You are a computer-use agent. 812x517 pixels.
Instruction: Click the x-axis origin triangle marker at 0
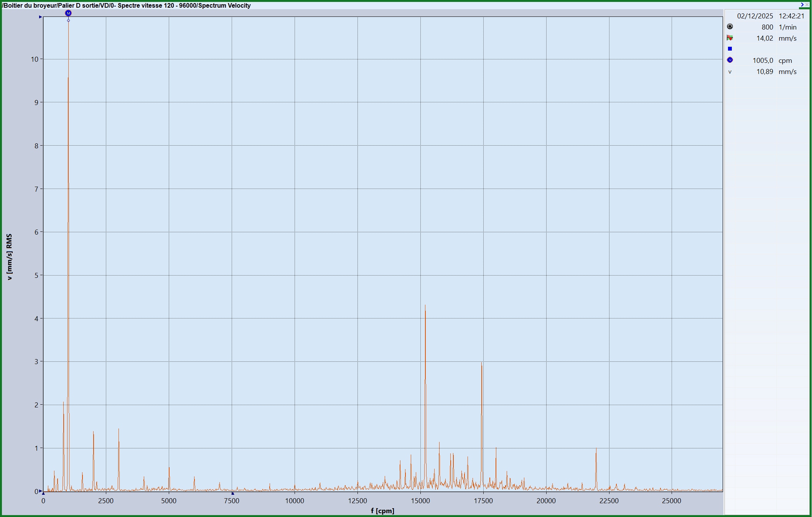(x=43, y=494)
